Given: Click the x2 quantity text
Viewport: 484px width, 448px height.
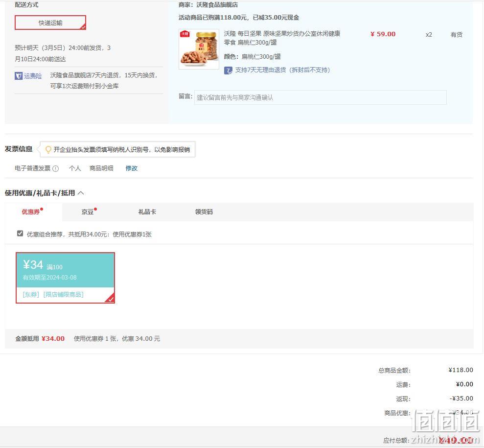Looking at the screenshot, I should pos(429,35).
